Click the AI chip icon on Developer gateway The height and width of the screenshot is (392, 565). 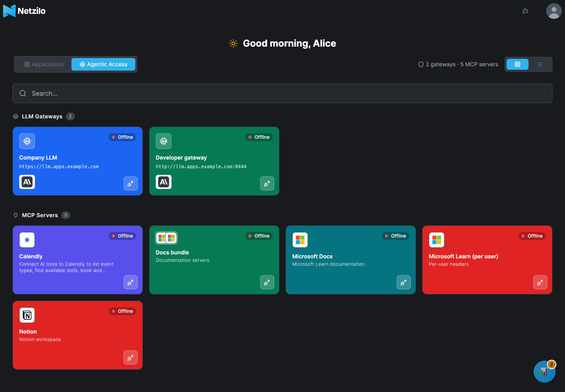click(163, 141)
